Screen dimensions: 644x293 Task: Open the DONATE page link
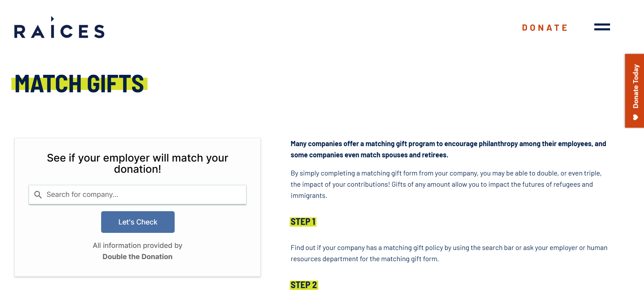click(545, 27)
